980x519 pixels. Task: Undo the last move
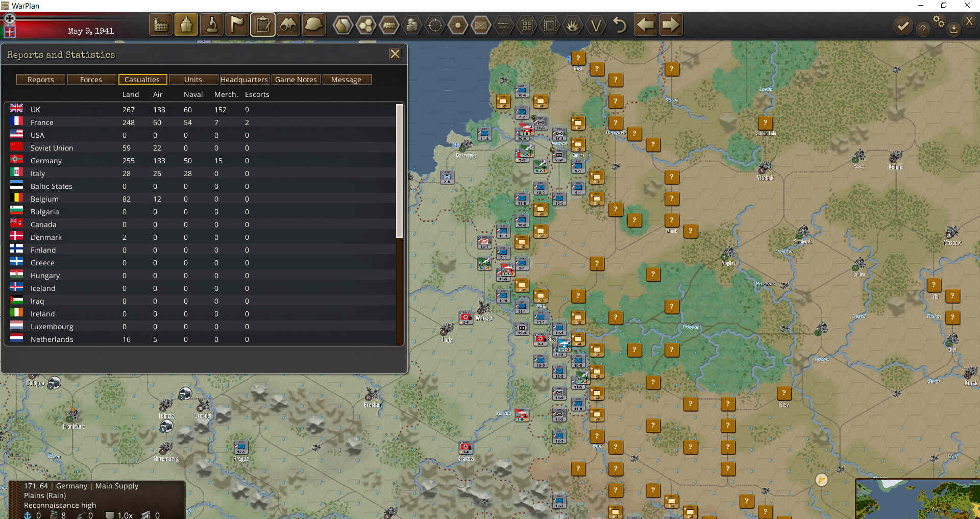620,25
